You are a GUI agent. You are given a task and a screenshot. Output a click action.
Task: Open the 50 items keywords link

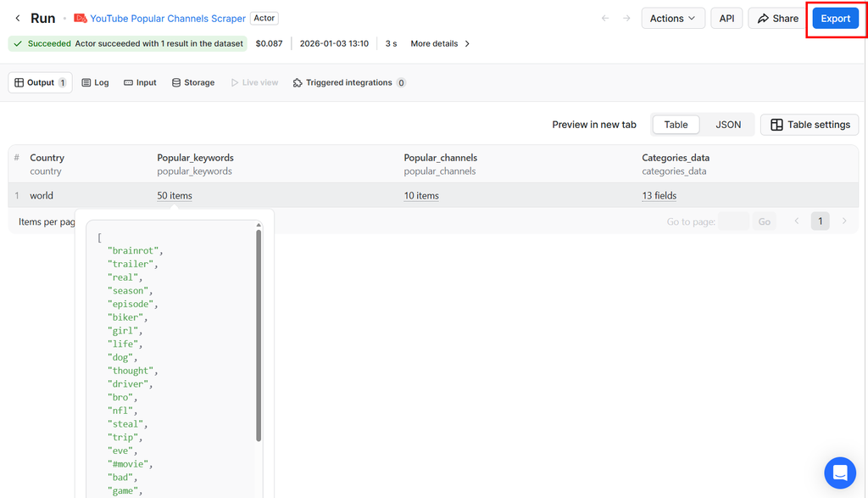(175, 195)
